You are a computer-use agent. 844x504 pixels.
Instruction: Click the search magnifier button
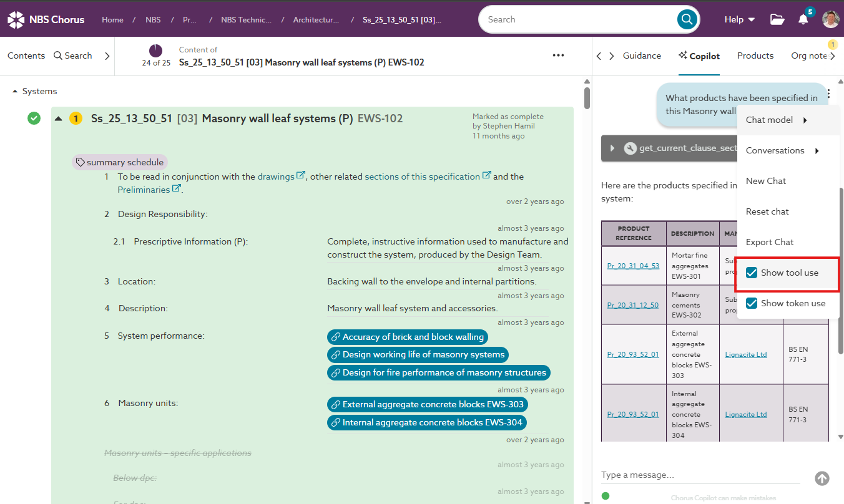pyautogui.click(x=687, y=19)
